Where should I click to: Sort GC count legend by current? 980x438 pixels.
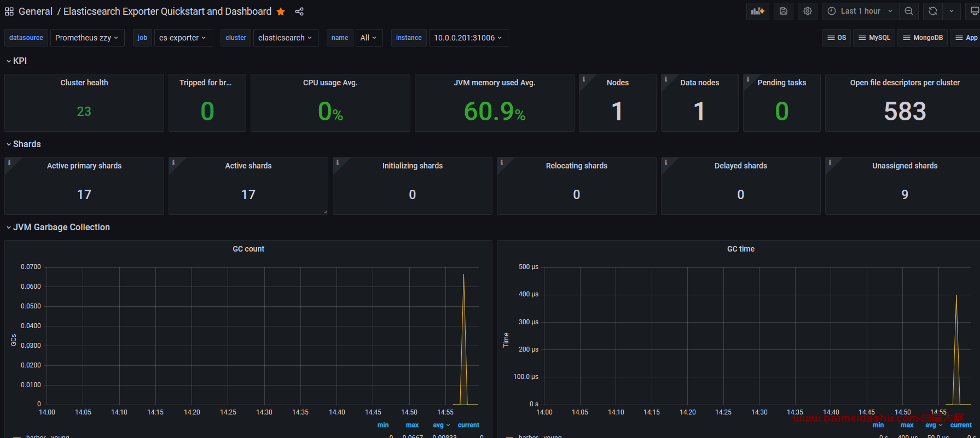pyautogui.click(x=468, y=425)
